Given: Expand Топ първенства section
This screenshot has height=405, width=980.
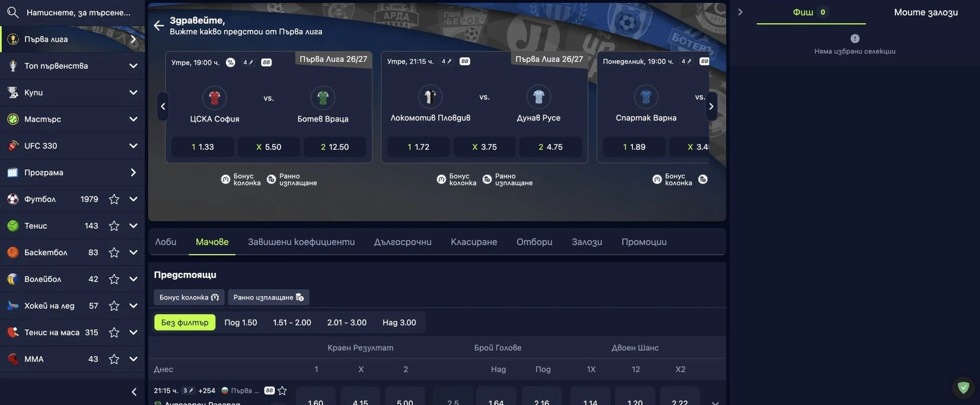Looking at the screenshot, I should (x=133, y=65).
